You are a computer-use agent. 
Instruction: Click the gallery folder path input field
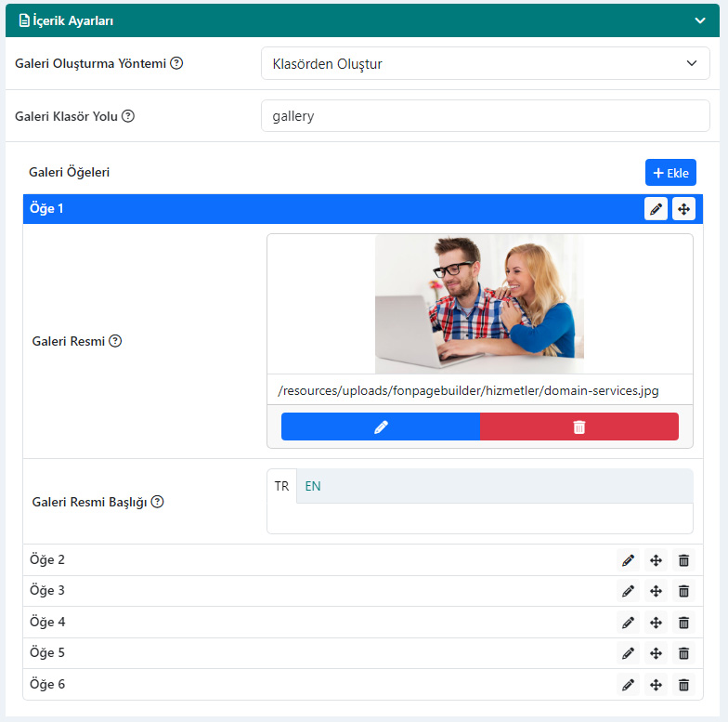(485, 115)
